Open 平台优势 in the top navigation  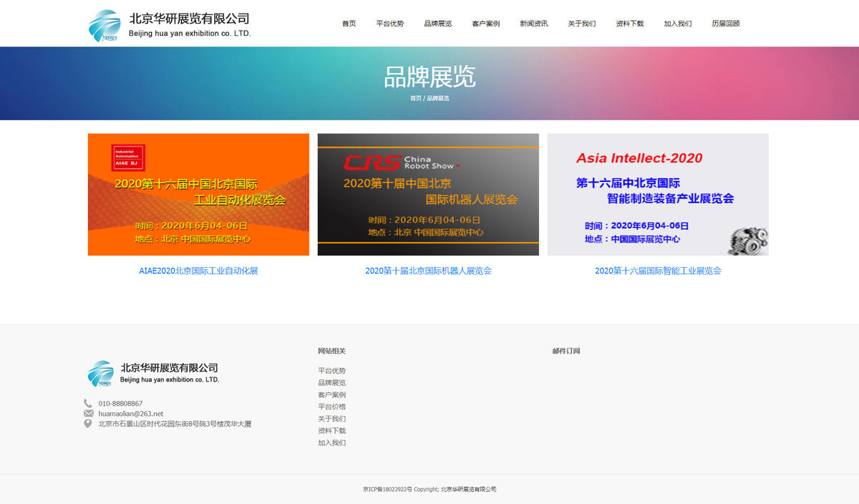click(390, 24)
